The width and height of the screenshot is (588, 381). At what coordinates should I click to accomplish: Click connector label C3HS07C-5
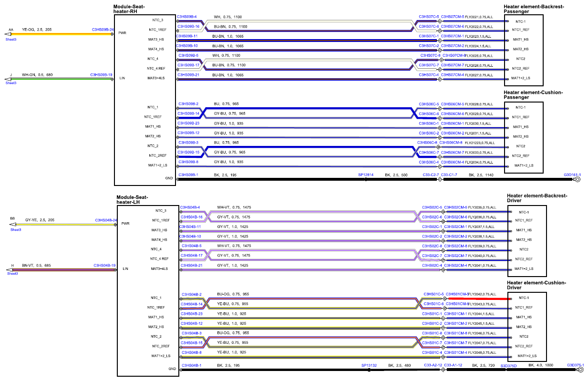point(429,17)
